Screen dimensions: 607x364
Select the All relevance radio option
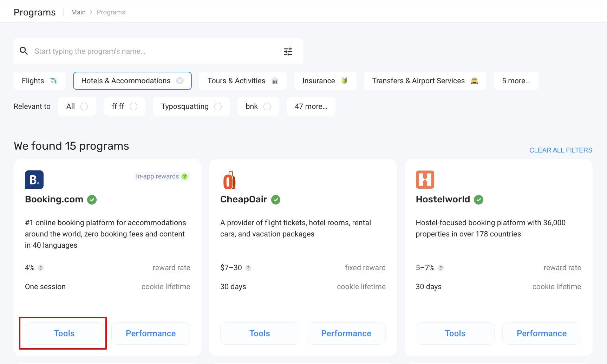click(x=77, y=106)
